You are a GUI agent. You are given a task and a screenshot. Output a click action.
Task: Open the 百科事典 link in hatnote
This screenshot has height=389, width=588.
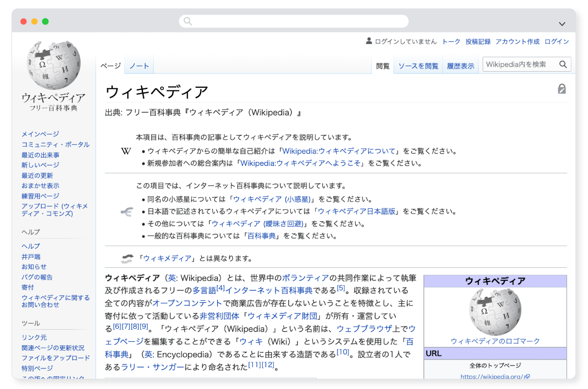click(262, 236)
